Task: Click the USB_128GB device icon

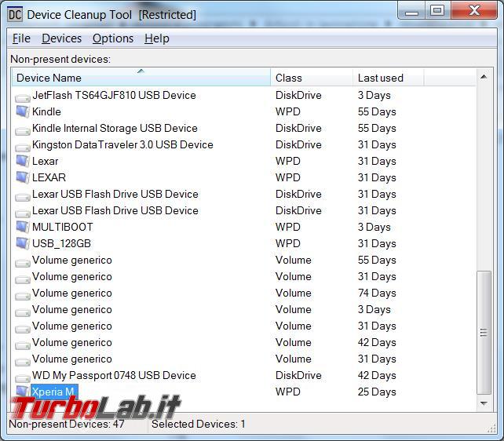Action: (x=23, y=243)
